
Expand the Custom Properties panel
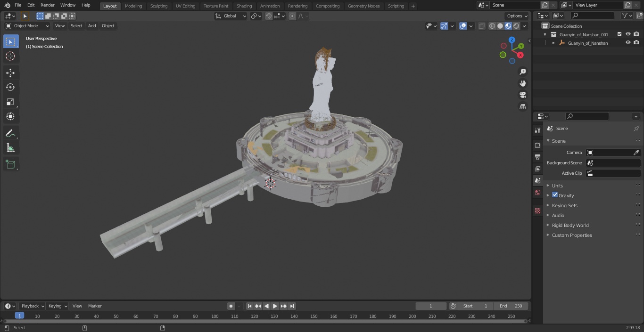571,235
